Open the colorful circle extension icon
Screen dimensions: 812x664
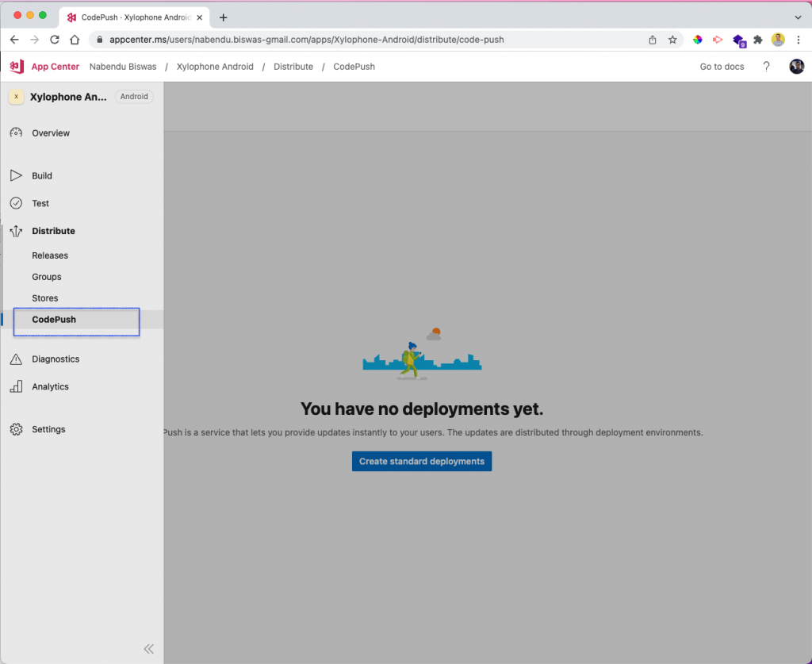click(x=698, y=40)
